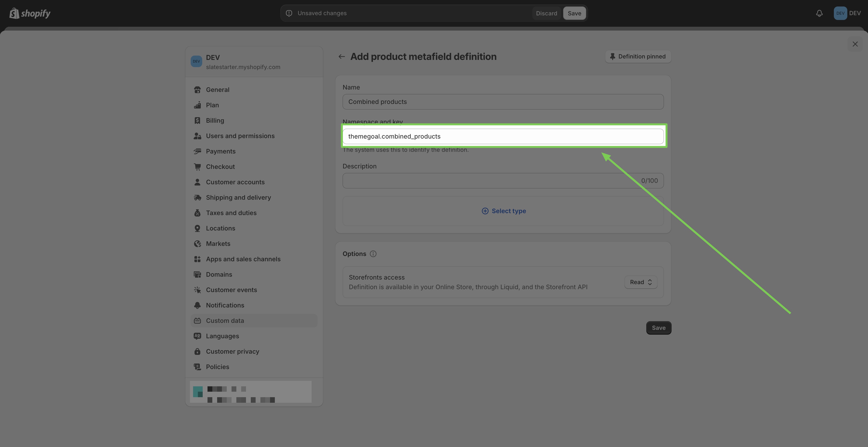Open Languages settings

tap(254, 336)
